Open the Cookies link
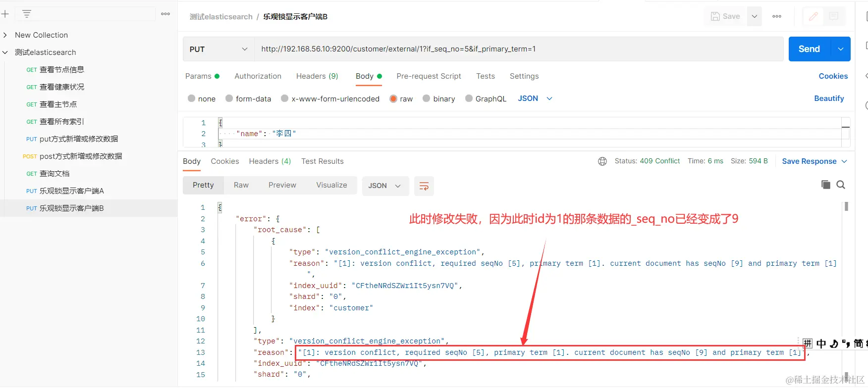 [833, 76]
